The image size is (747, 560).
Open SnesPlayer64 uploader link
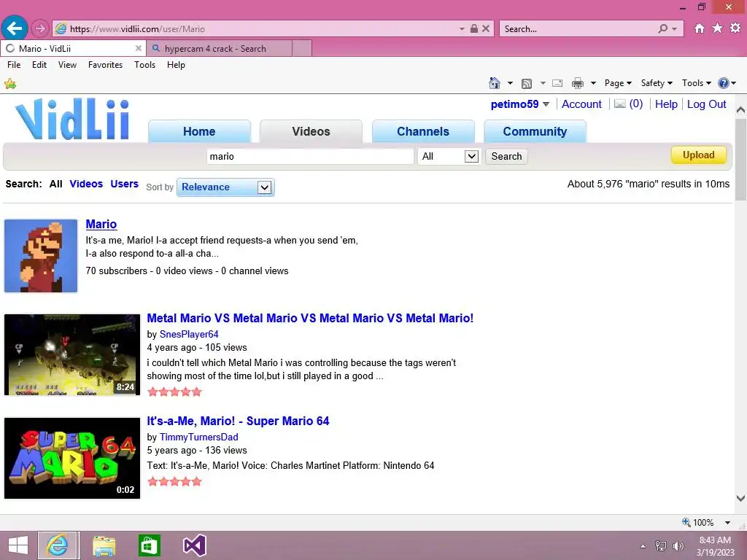click(189, 334)
